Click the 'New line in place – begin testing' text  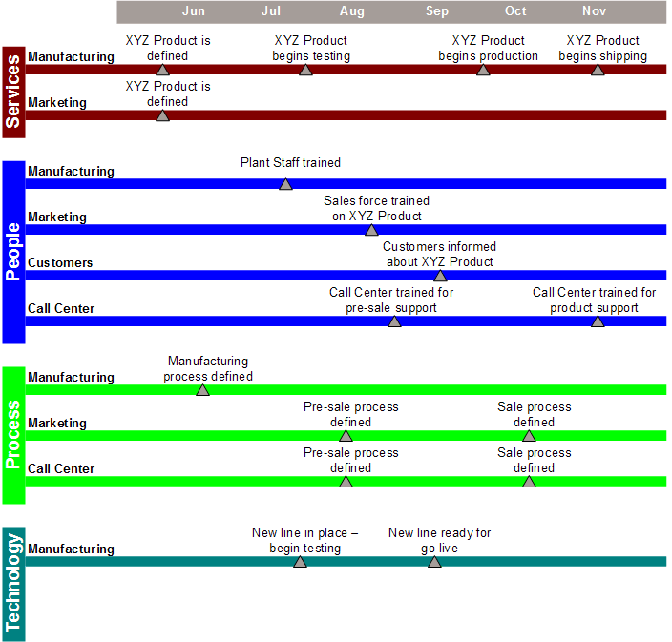tap(304, 541)
